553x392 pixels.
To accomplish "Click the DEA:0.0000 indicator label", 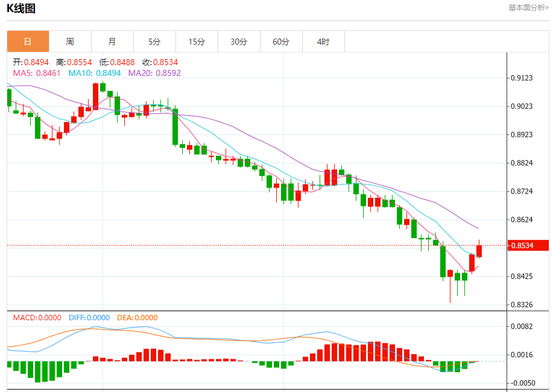I will click(137, 318).
